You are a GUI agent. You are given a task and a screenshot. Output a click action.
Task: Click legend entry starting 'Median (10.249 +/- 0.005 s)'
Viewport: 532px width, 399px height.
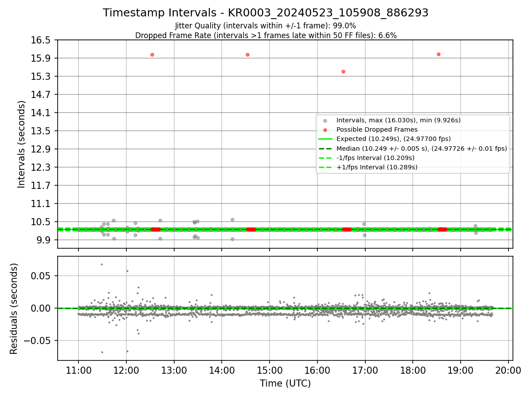coord(422,149)
